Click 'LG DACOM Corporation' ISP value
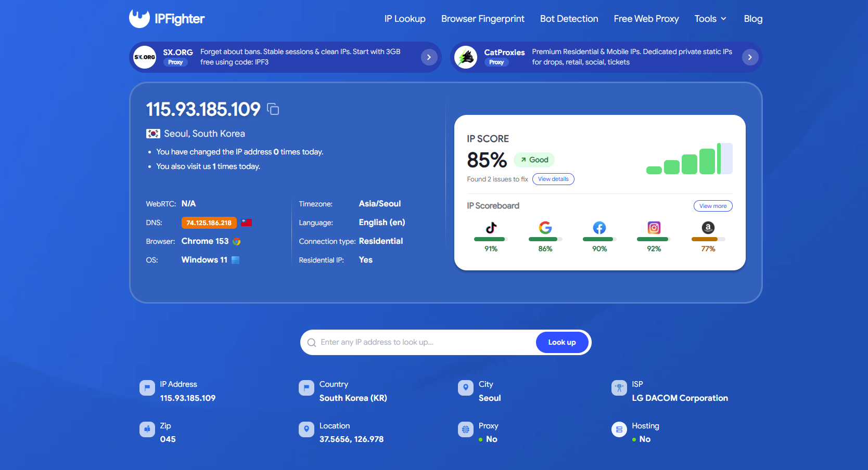The width and height of the screenshot is (868, 470). pos(680,398)
